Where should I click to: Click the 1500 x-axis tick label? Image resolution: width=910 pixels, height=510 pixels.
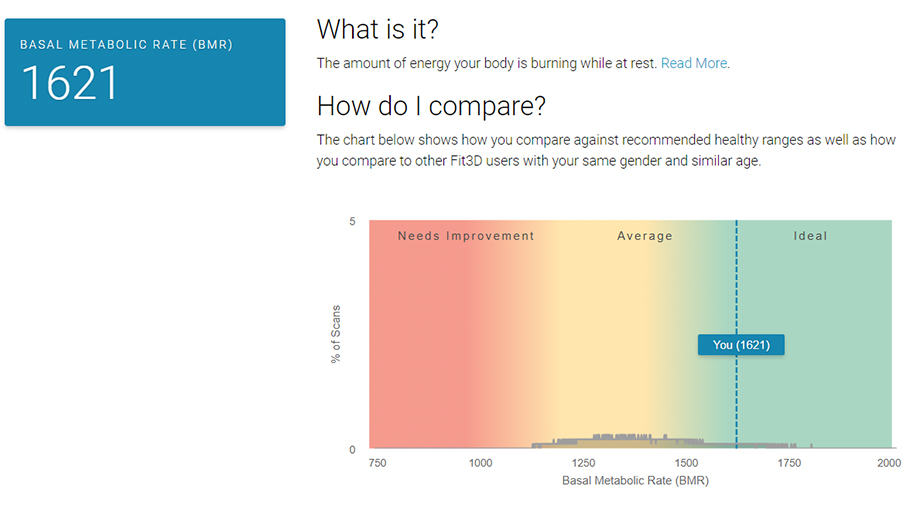pyautogui.click(x=686, y=463)
